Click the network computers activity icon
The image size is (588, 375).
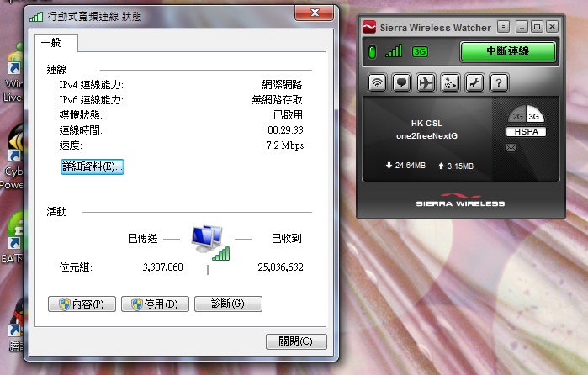coord(210,243)
